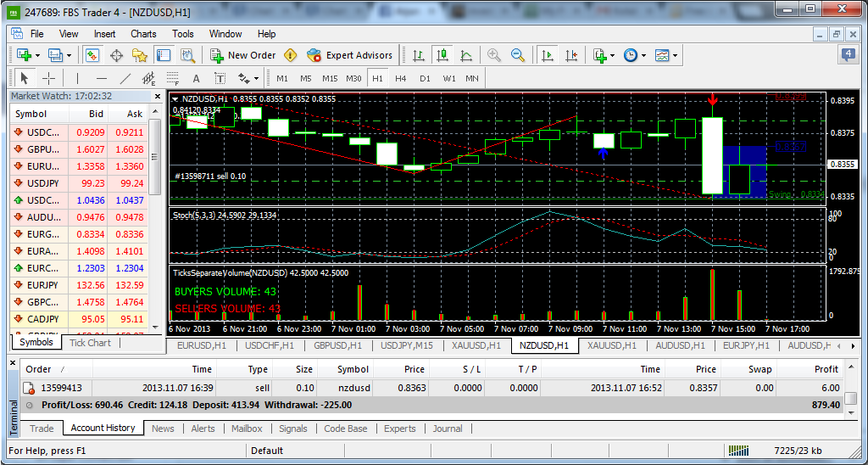
Task: Open the Trade tab in Terminal
Action: (42, 429)
